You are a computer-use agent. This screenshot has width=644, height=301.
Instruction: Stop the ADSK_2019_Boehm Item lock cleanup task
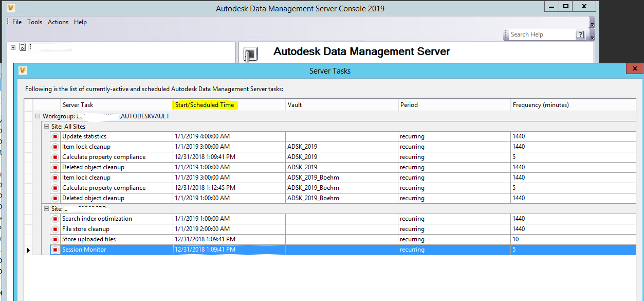[55, 177]
